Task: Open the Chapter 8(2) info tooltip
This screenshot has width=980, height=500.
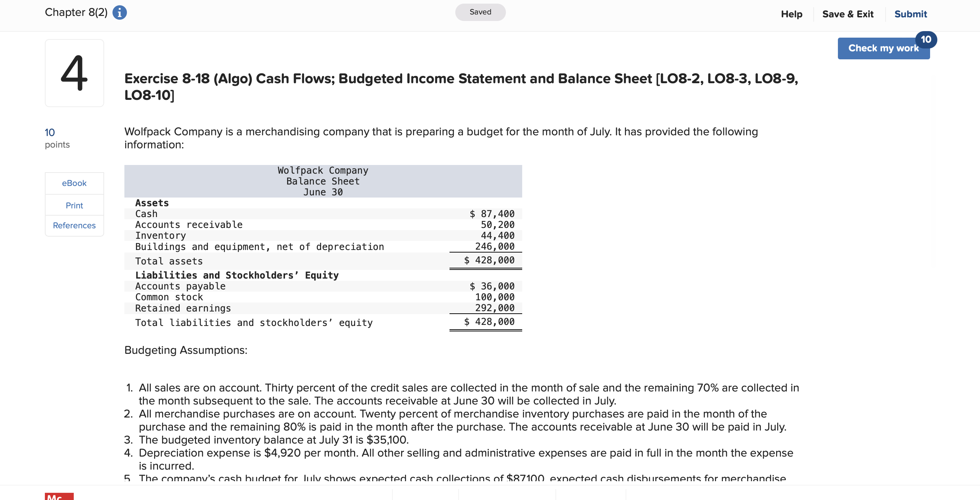Action: (120, 12)
